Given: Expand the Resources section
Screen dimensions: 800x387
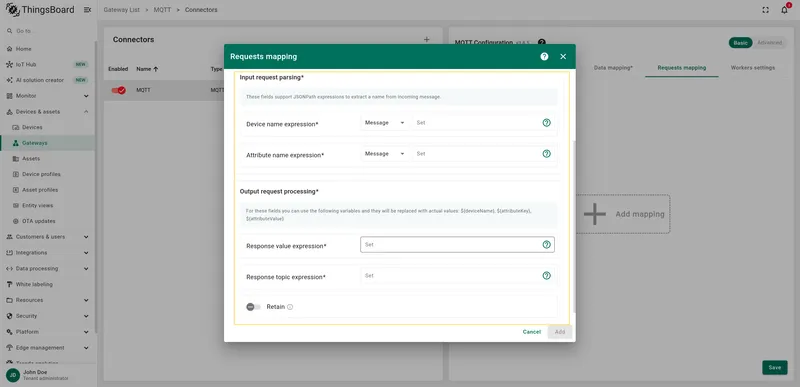Looking at the screenshot, I should point(86,300).
